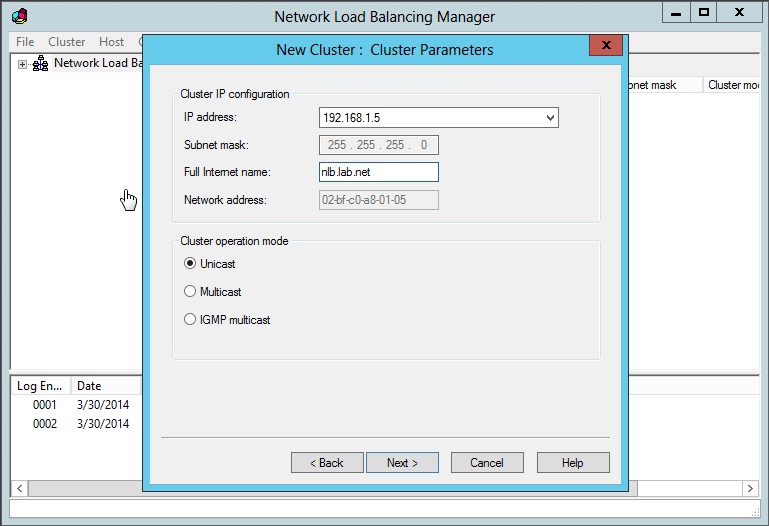Click the Network Load Balancing Manager app icon
Image resolution: width=769 pixels, height=526 pixels.
click(19, 15)
